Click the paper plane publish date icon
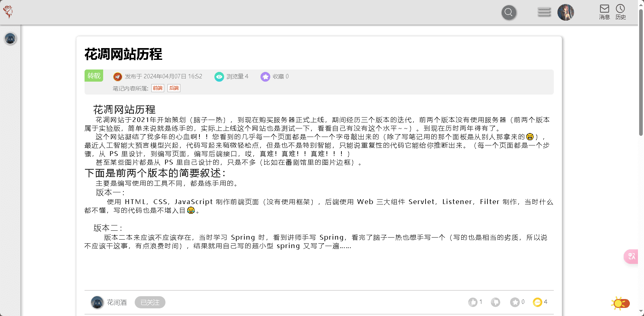This screenshot has width=644, height=316. tap(117, 77)
